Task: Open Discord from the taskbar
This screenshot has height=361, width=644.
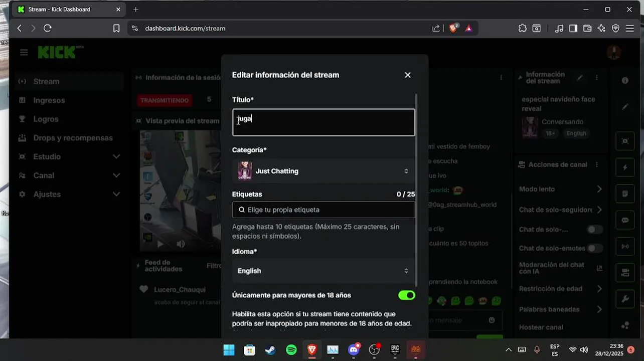Action: click(354, 349)
